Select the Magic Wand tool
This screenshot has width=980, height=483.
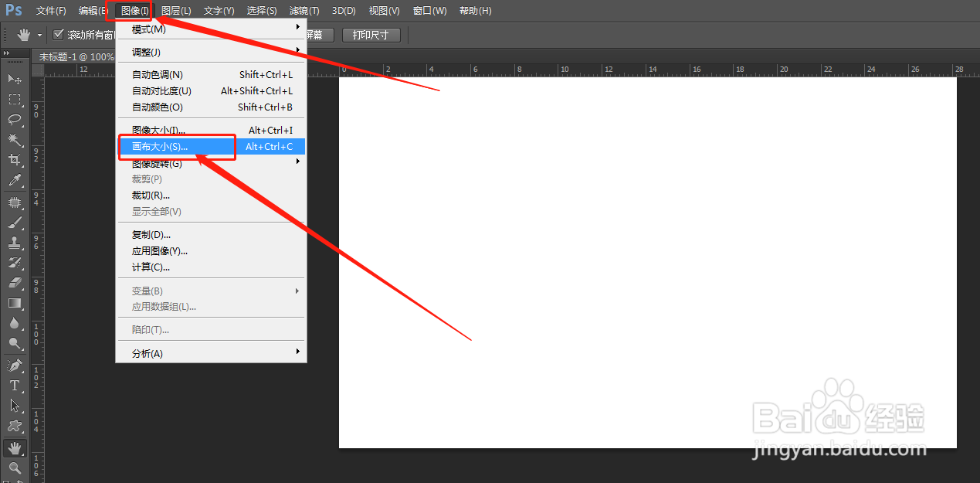15,140
